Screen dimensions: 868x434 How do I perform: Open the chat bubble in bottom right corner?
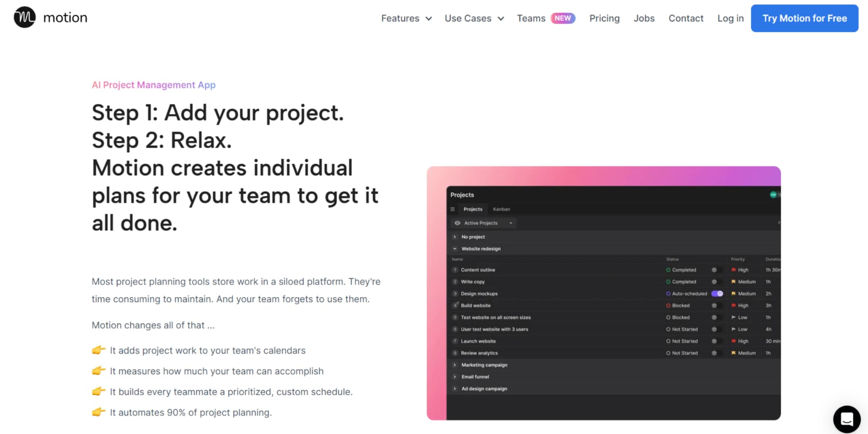pyautogui.click(x=847, y=419)
